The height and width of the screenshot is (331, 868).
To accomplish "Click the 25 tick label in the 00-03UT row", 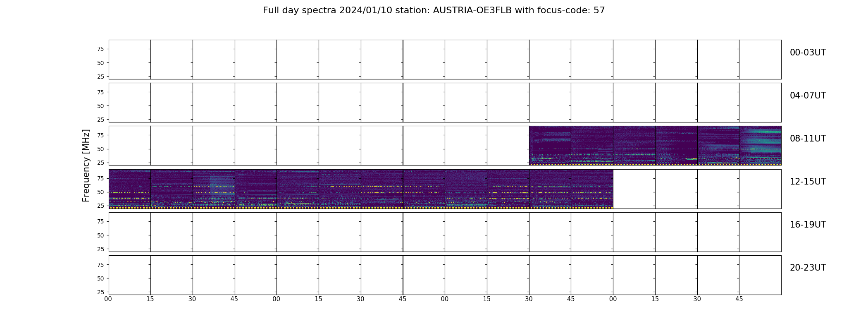I will pyautogui.click(x=100, y=77).
